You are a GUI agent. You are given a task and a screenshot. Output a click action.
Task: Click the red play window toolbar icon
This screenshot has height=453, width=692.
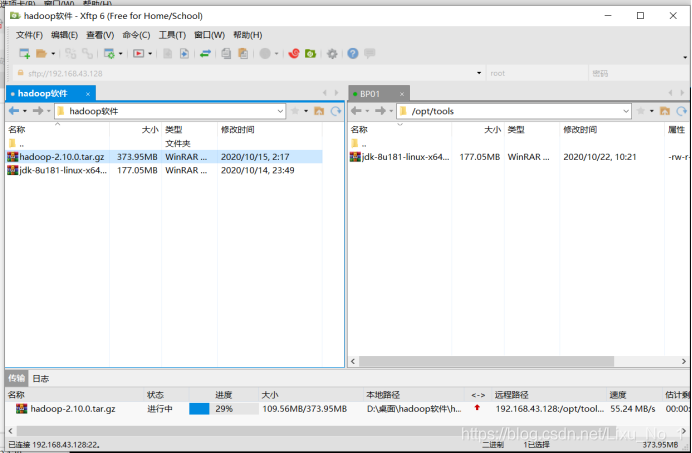coord(139,53)
